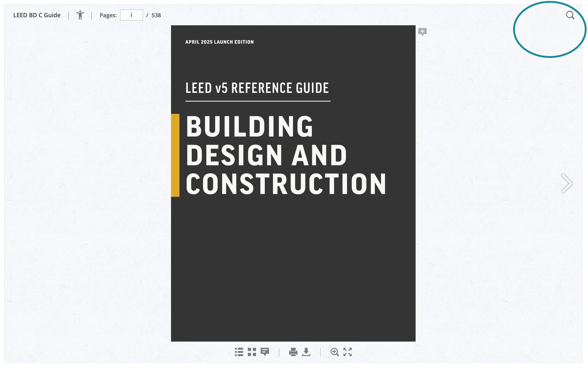The image size is (588, 371).
Task: Open the notes comment icon in bottom toolbar
Action: [265, 352]
